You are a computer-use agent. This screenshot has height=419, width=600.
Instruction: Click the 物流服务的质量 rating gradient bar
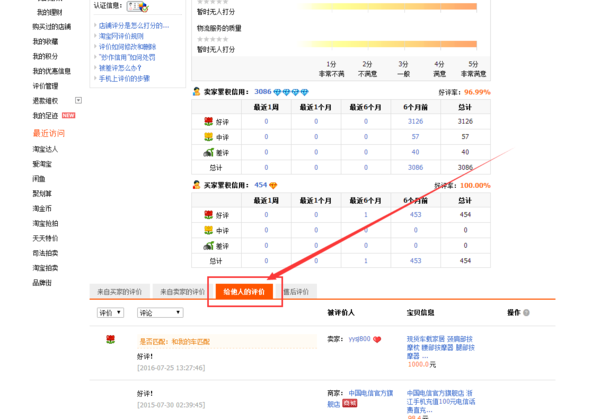(386, 44)
